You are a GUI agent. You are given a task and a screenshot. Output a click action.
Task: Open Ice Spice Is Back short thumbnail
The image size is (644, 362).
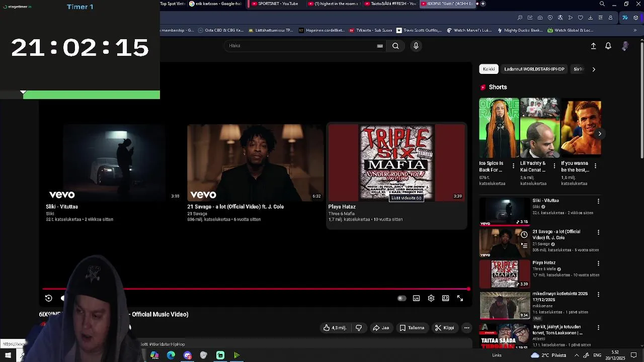click(499, 128)
